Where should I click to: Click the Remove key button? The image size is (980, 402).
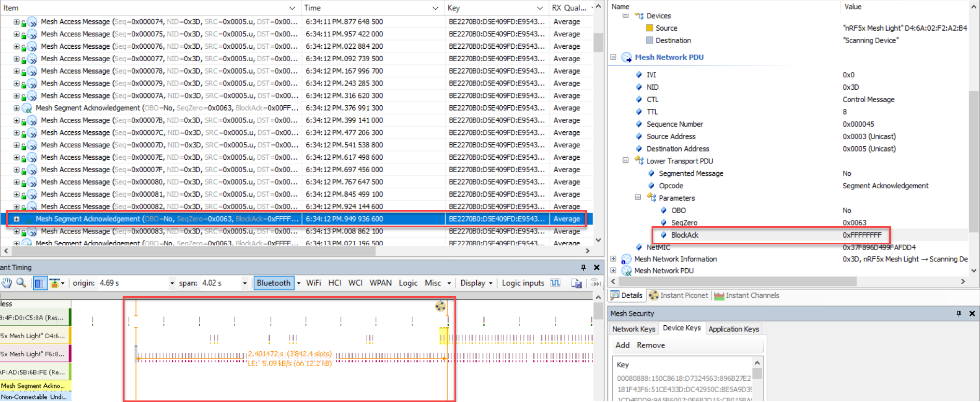[x=651, y=345]
